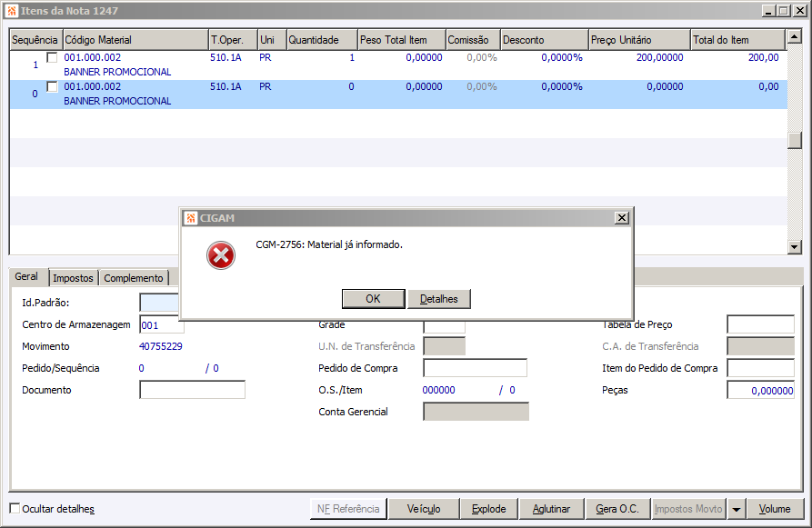The width and height of the screenshot is (812, 528).
Task: Click the Peso Total Item header
Action: 402,40
